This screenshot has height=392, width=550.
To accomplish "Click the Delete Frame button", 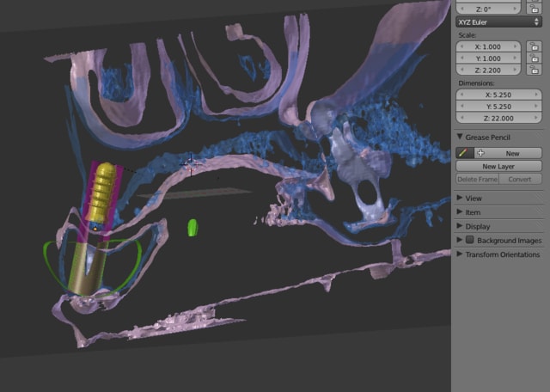I will coord(477,180).
